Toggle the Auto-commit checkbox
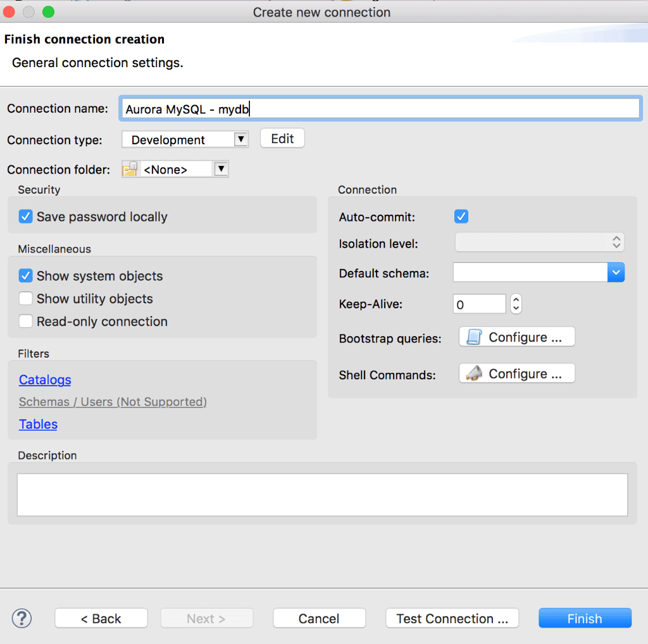Screen dimensions: 648x644 pyautogui.click(x=461, y=217)
